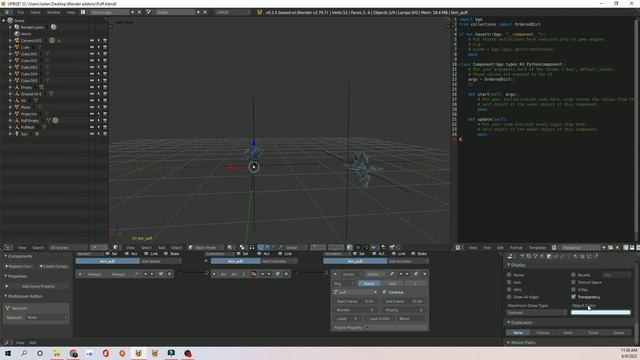The width and height of the screenshot is (640, 360).
Task: Collapse the Scene tree in the outliner
Action: [4, 20]
